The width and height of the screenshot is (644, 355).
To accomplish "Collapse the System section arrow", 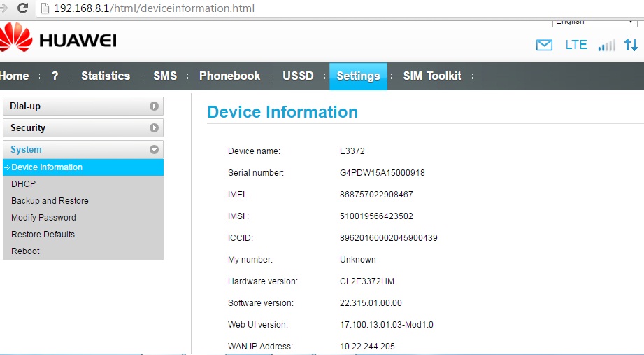I will click(154, 150).
